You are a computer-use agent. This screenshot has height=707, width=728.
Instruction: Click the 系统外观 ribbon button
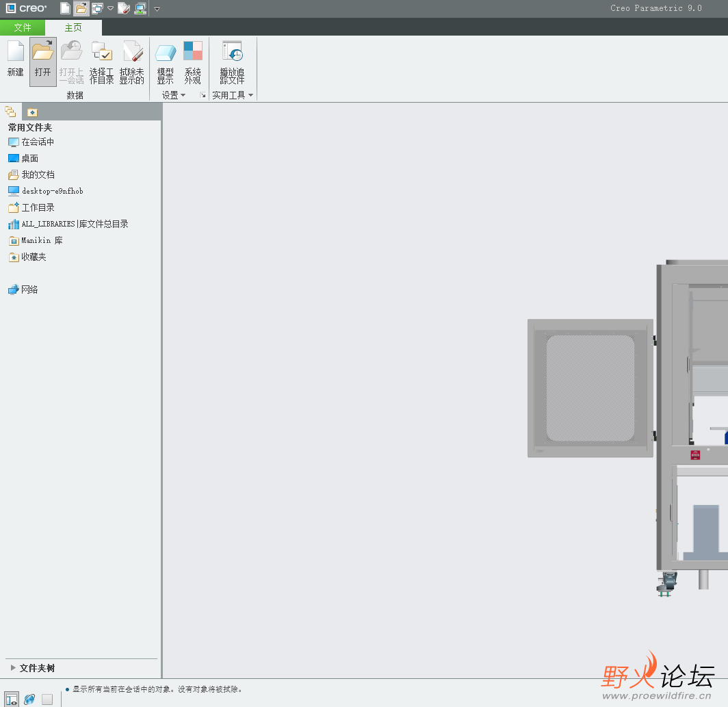pos(193,62)
